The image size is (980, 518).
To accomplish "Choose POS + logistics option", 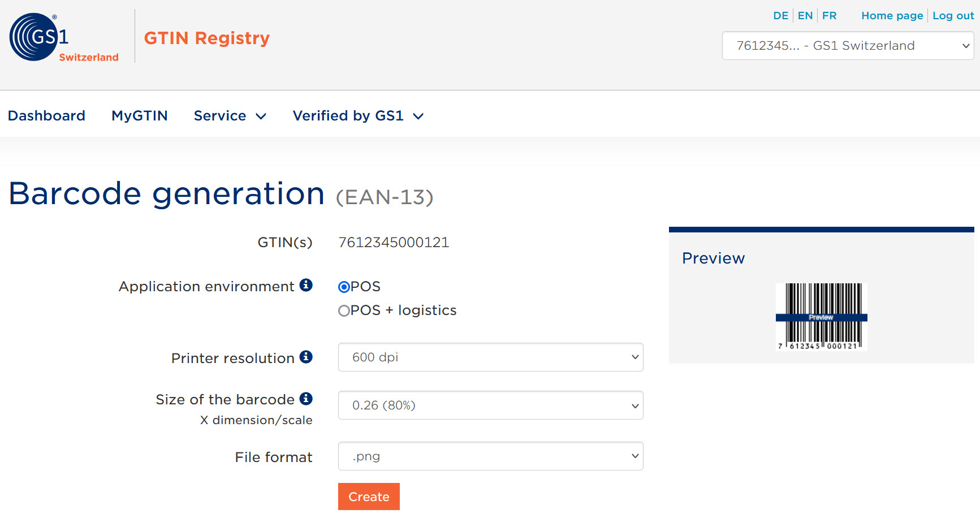I will click(x=343, y=310).
